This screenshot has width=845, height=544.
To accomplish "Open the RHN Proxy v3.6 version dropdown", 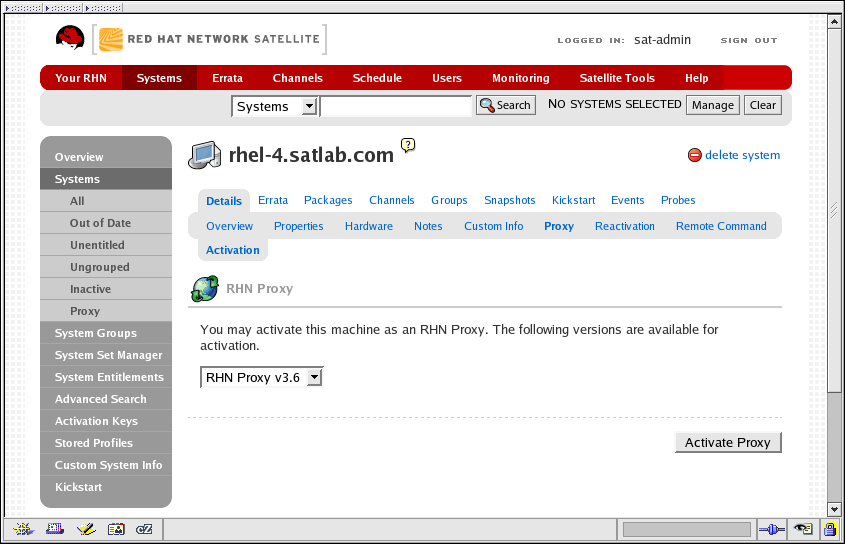I will pos(261,377).
